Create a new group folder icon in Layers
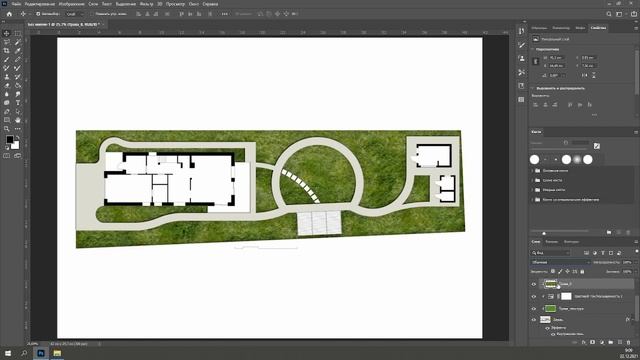This screenshot has width=640, height=360. pos(611,342)
